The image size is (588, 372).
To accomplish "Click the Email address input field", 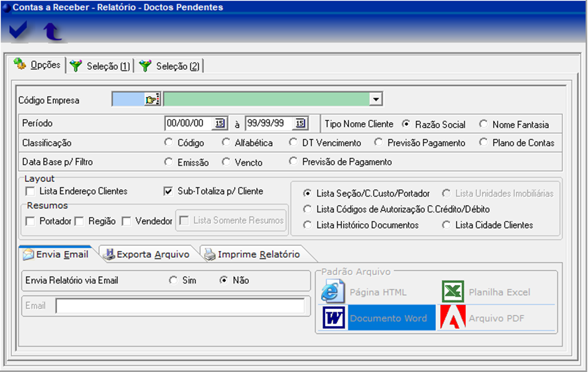I will click(180, 306).
